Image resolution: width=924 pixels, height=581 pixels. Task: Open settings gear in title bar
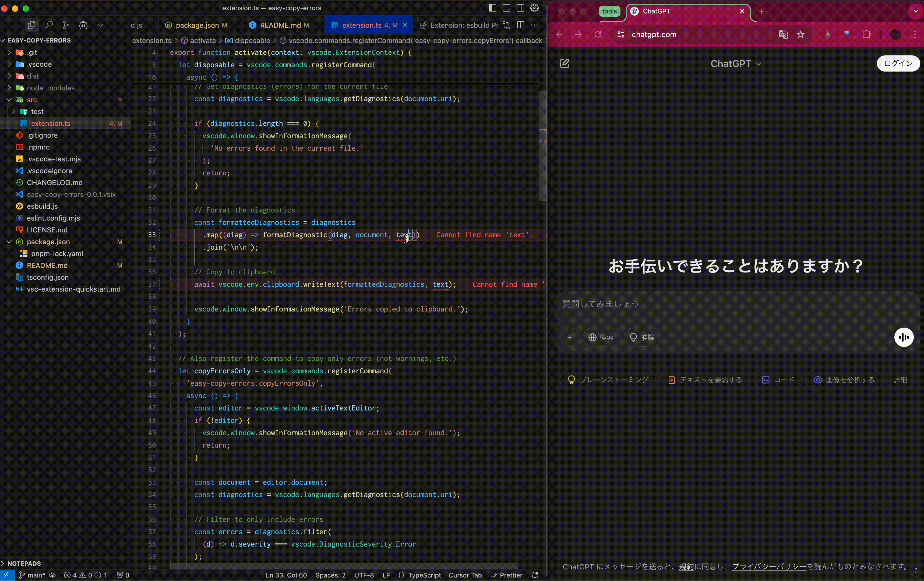tap(534, 8)
